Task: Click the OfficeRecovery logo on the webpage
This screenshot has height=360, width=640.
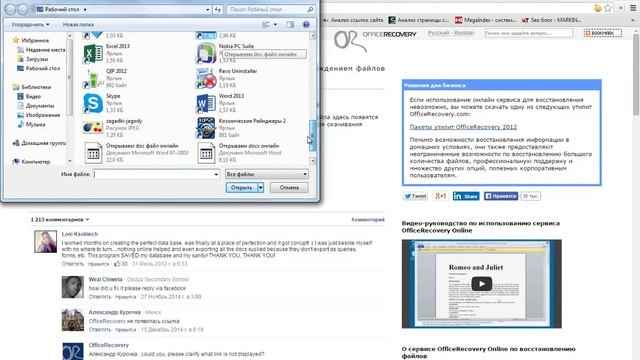Action: tap(375, 40)
